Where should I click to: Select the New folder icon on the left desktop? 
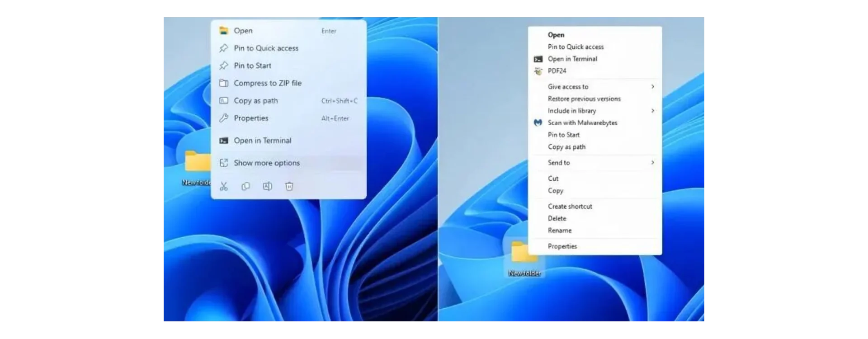(x=198, y=161)
